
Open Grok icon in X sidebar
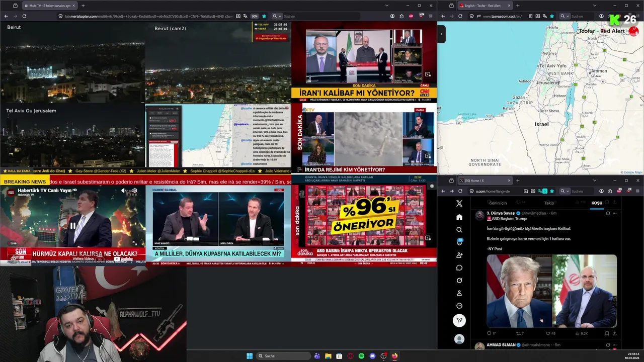(x=459, y=281)
